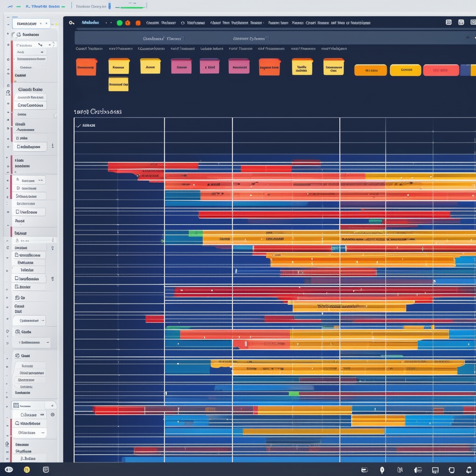Click the clock icon below the sidebar's top dropdown

click(x=19, y=34)
